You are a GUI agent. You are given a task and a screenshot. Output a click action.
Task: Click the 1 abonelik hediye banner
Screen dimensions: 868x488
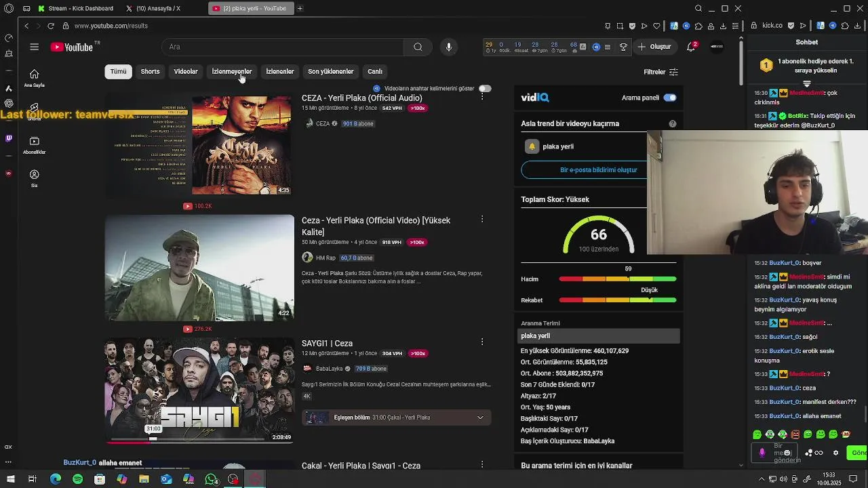(807, 66)
